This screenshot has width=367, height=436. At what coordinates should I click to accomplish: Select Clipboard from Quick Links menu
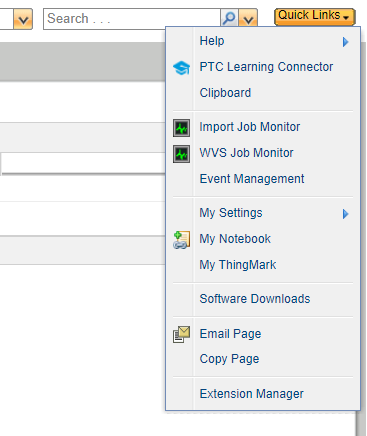click(225, 93)
